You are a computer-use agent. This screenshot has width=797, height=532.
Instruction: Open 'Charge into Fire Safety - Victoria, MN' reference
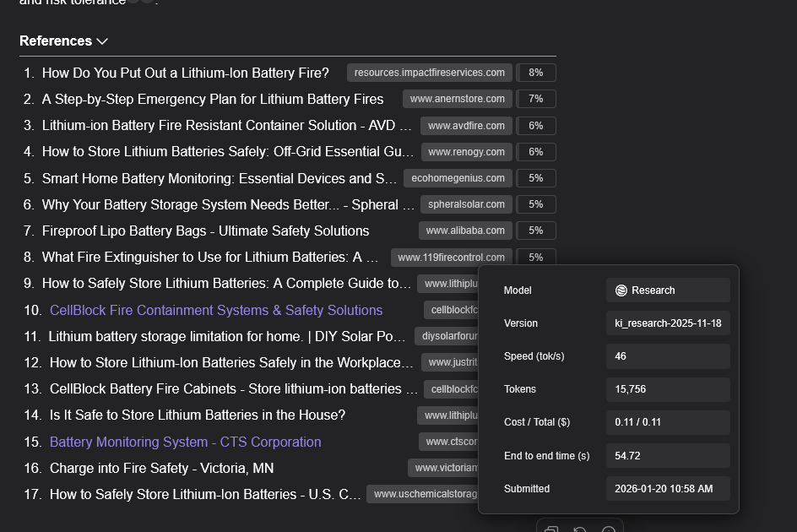point(161,468)
